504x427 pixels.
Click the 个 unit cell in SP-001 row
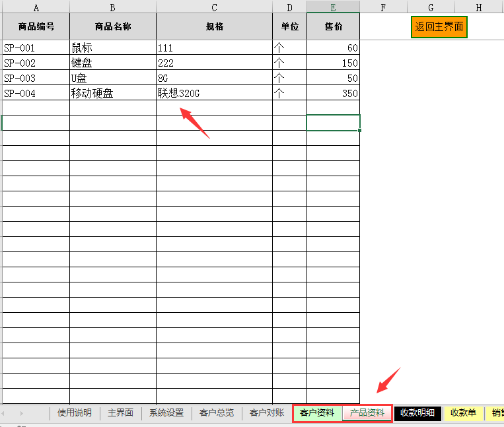(x=289, y=48)
